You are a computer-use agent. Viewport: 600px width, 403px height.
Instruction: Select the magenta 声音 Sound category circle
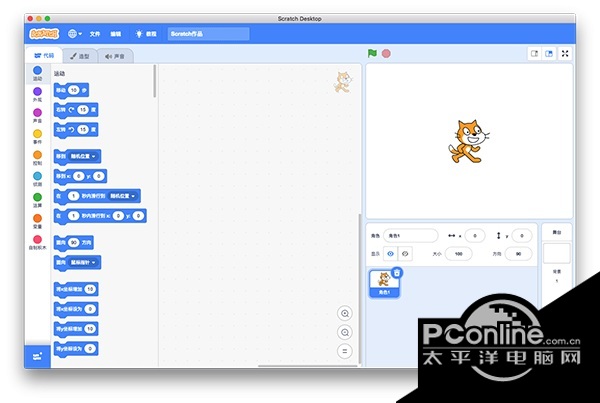pos(37,115)
